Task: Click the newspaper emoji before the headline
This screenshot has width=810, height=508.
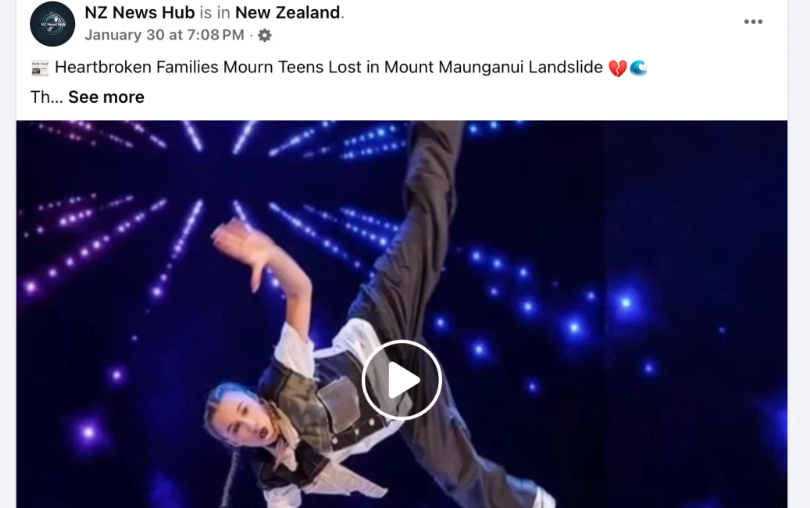Action: click(40, 68)
